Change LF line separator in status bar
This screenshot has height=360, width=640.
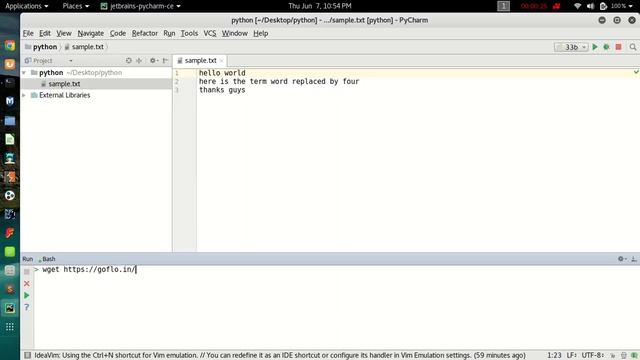click(x=571, y=356)
